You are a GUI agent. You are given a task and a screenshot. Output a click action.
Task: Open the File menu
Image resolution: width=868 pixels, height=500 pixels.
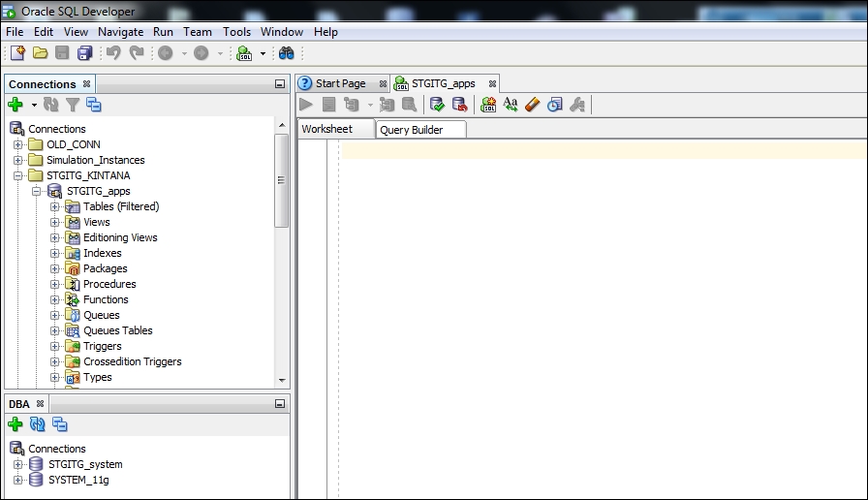point(15,32)
